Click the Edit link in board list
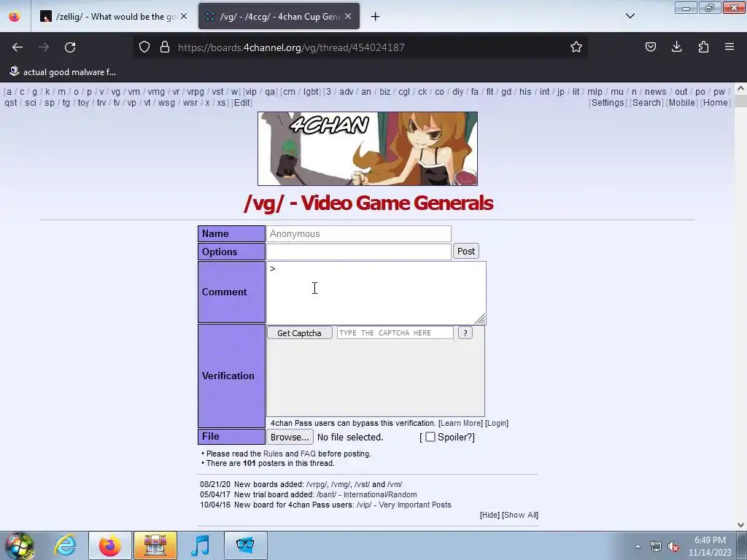 coord(241,103)
